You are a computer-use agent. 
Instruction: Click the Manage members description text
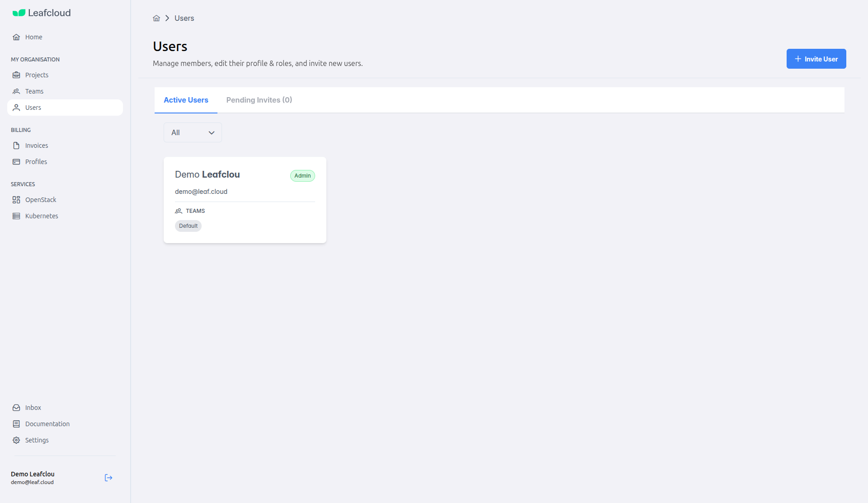point(258,63)
